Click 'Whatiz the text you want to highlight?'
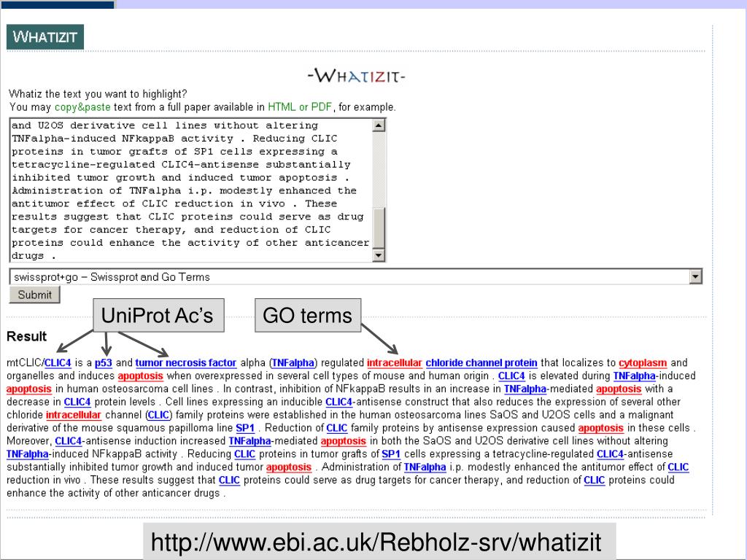 (98, 94)
